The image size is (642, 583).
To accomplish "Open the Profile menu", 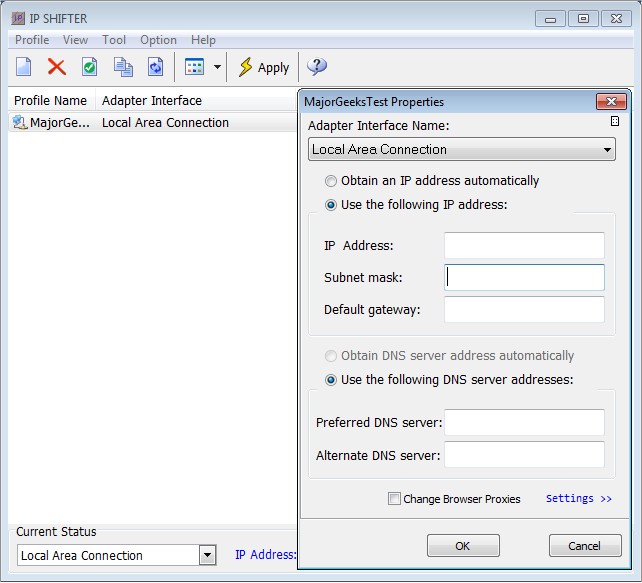I will click(x=32, y=40).
